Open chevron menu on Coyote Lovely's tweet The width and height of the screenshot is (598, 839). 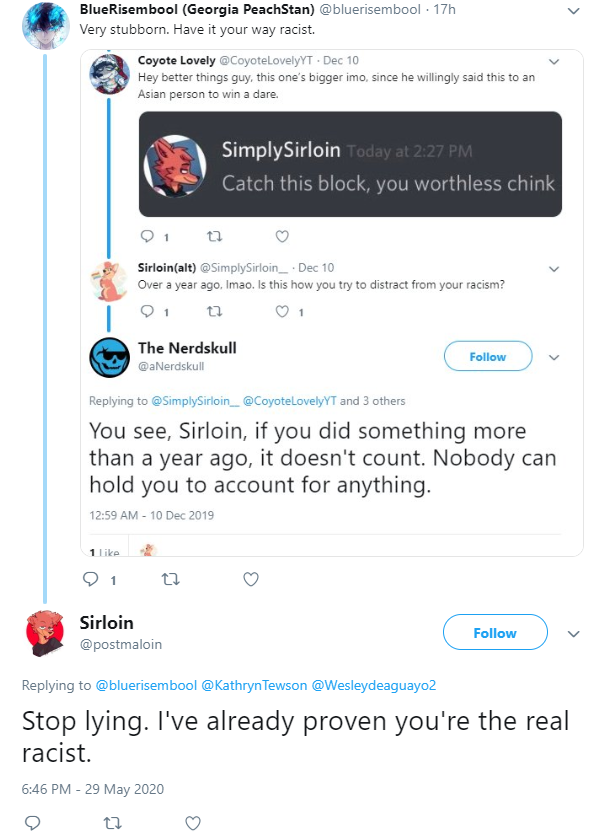tap(554, 62)
